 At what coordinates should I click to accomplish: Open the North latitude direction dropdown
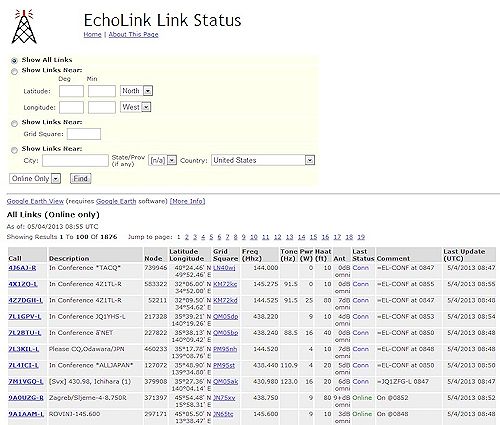tap(136, 91)
